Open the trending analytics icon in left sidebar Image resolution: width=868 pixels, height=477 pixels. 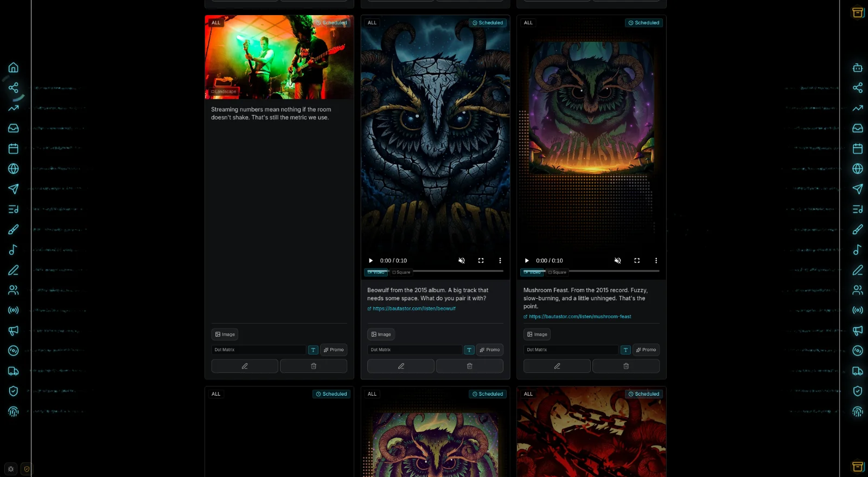tap(14, 108)
